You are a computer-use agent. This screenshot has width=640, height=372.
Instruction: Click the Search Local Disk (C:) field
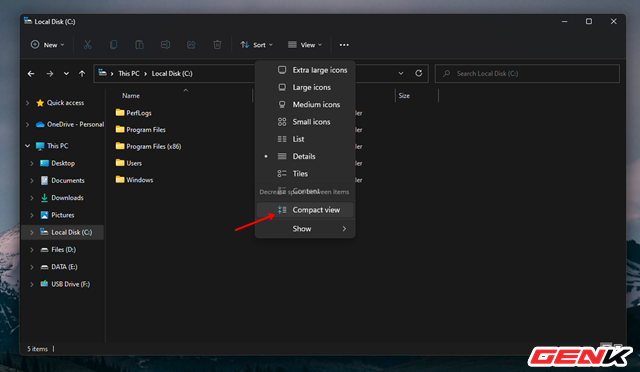pos(527,74)
